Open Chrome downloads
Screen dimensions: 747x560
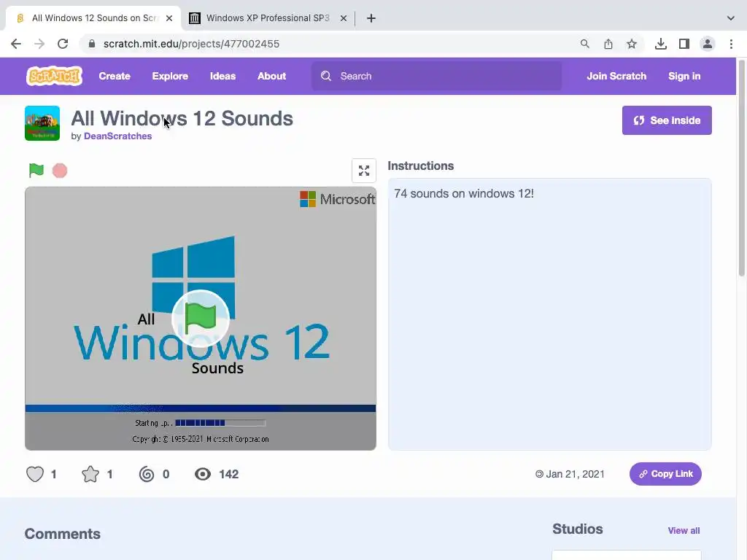(x=661, y=44)
